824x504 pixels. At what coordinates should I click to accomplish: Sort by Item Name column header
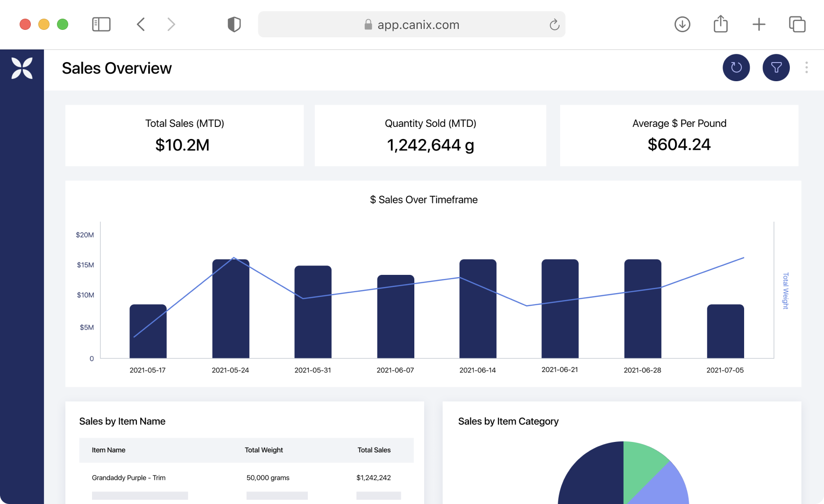[108, 450]
